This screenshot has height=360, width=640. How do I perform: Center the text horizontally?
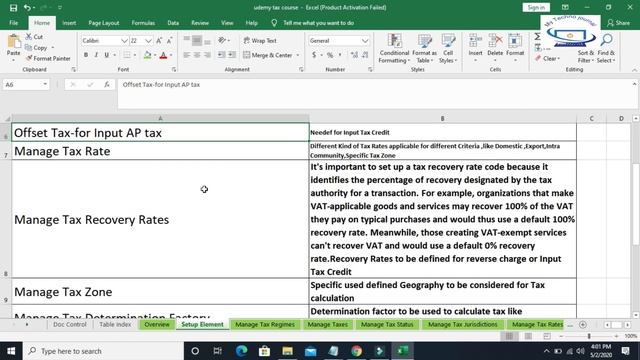pos(197,55)
